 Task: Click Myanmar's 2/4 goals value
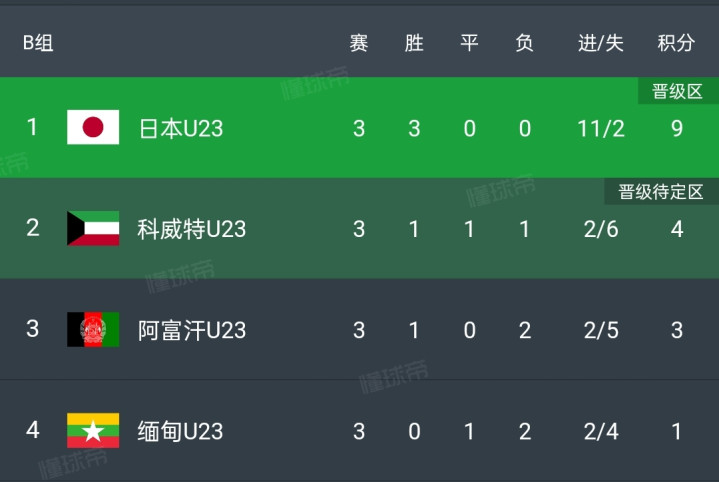click(601, 432)
